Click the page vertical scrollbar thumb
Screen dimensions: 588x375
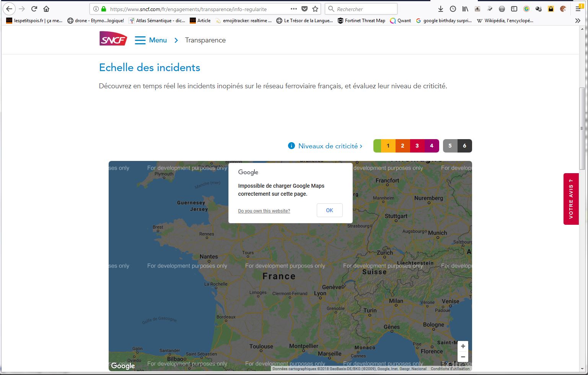click(582, 128)
